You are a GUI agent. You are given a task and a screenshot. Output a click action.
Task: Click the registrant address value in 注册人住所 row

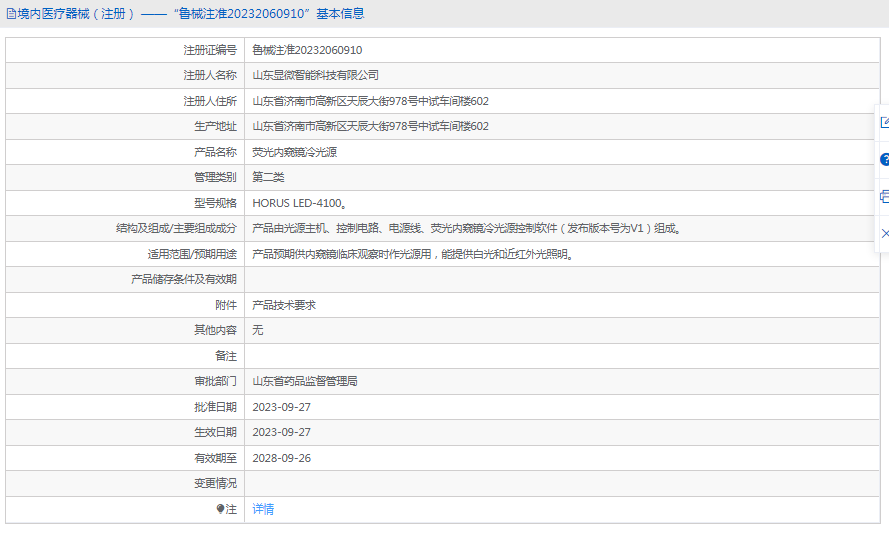tap(370, 101)
